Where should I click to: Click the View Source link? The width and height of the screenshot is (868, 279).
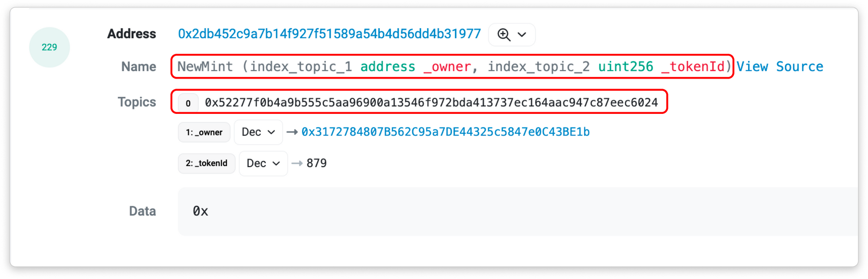point(779,66)
